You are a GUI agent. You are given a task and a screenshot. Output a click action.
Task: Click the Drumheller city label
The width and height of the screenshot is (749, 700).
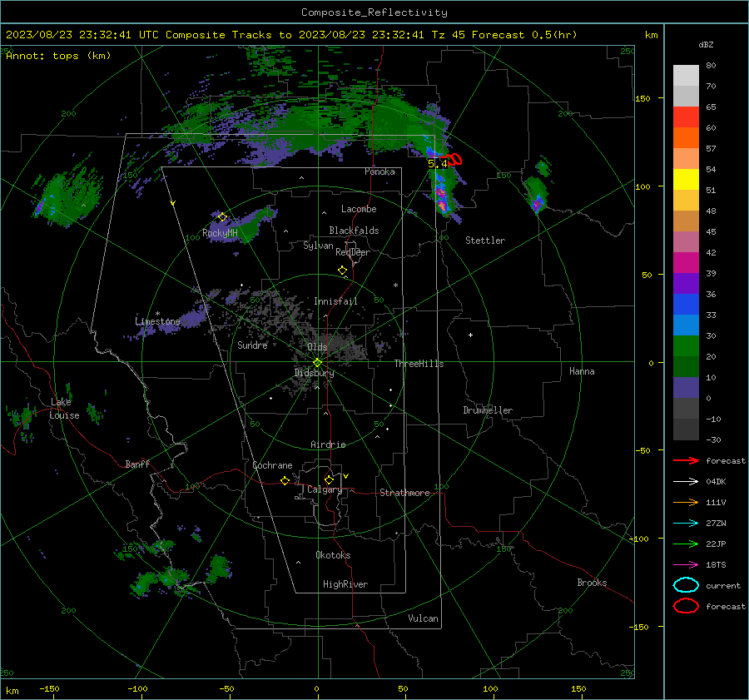[x=488, y=410]
